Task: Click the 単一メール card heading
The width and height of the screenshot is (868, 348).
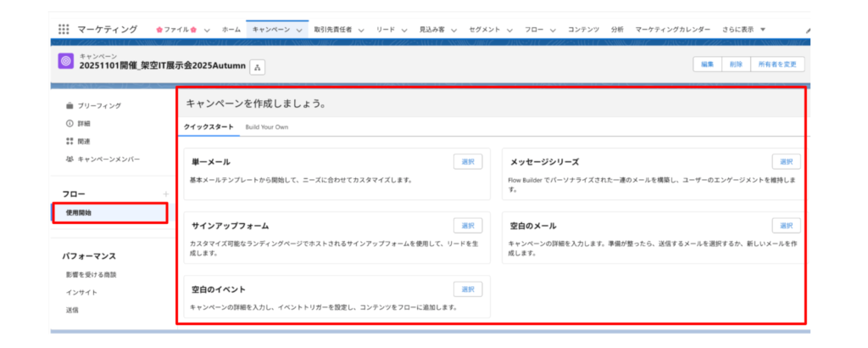Action: pyautogui.click(x=211, y=162)
